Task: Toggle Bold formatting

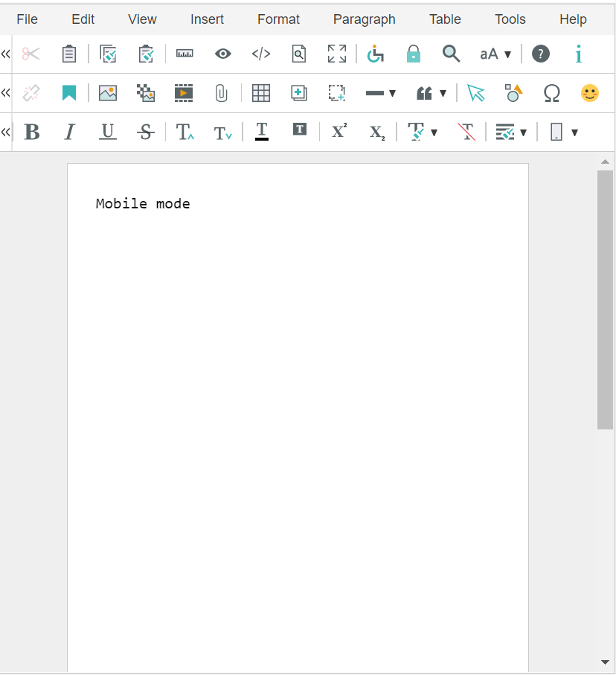Action: pos(32,132)
